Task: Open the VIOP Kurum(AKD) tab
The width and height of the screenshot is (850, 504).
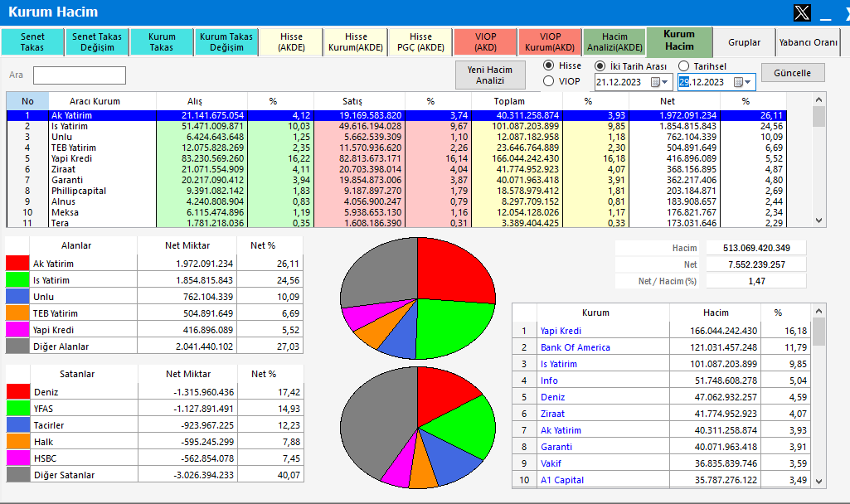Action: pyautogui.click(x=550, y=42)
